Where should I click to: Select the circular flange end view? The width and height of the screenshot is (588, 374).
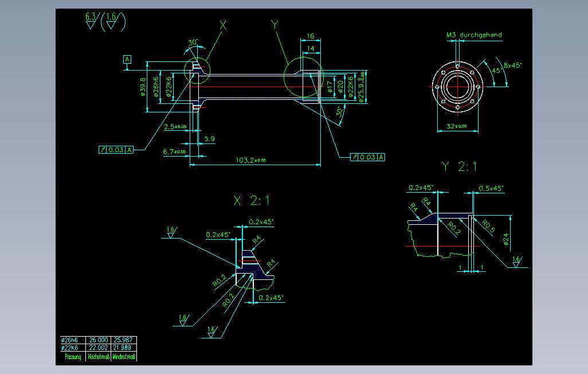pyautogui.click(x=457, y=87)
